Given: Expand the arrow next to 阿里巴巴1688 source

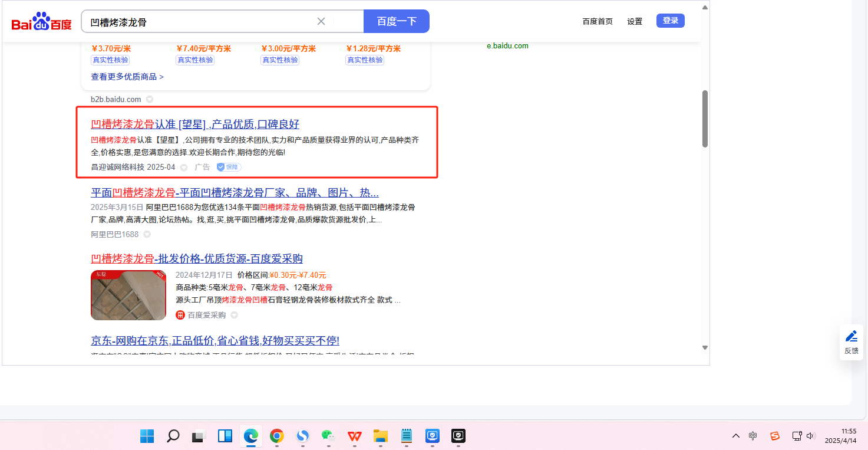Looking at the screenshot, I should 147,234.
